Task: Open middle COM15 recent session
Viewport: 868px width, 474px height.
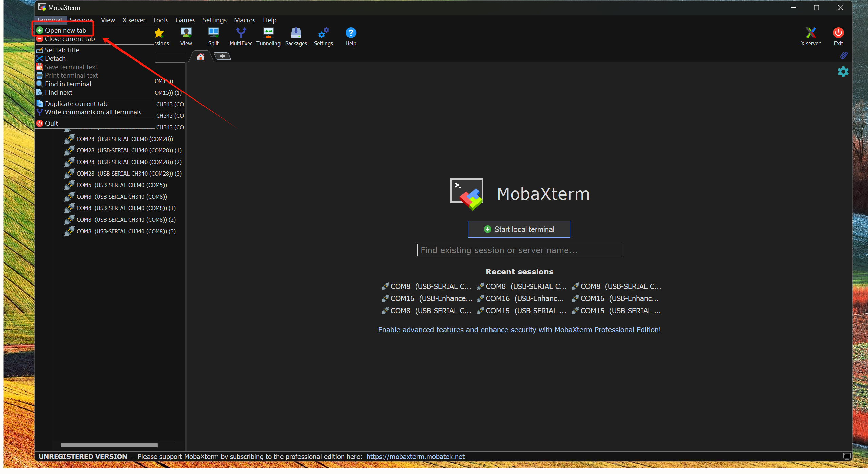Action: [522, 311]
